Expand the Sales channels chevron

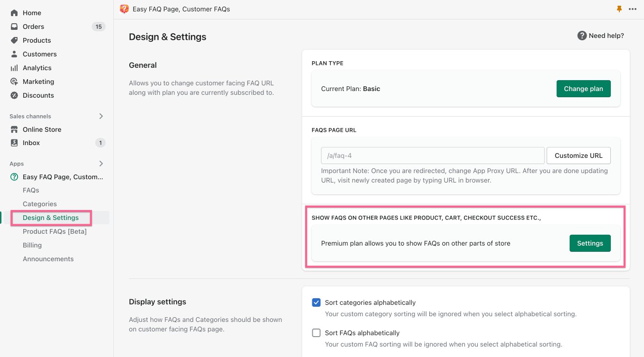pyautogui.click(x=101, y=116)
